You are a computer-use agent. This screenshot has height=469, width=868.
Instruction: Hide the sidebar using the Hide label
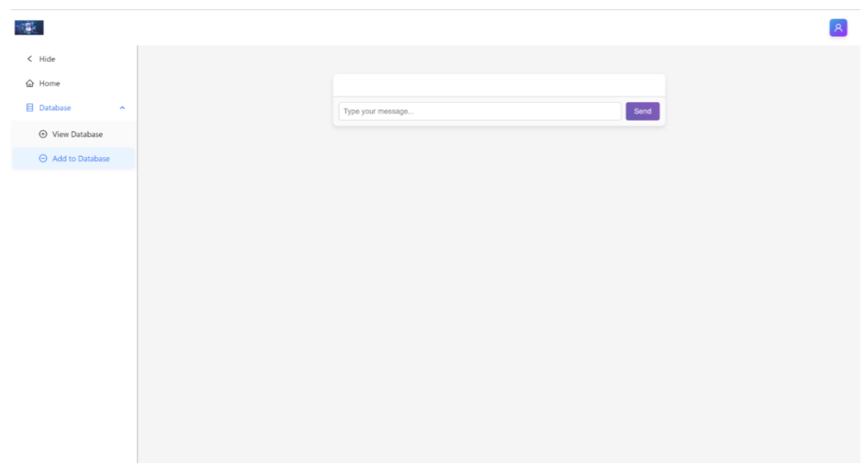(47, 59)
